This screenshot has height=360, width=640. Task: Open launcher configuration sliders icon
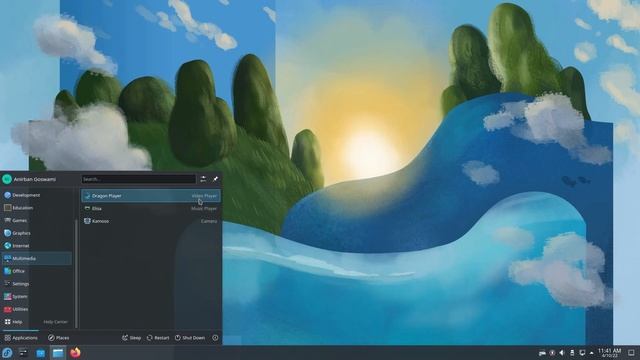pos(203,179)
